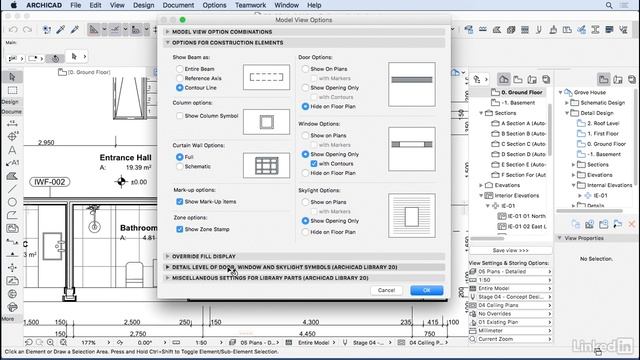
Task: Select Show On Plans for doors
Action: 305,69
